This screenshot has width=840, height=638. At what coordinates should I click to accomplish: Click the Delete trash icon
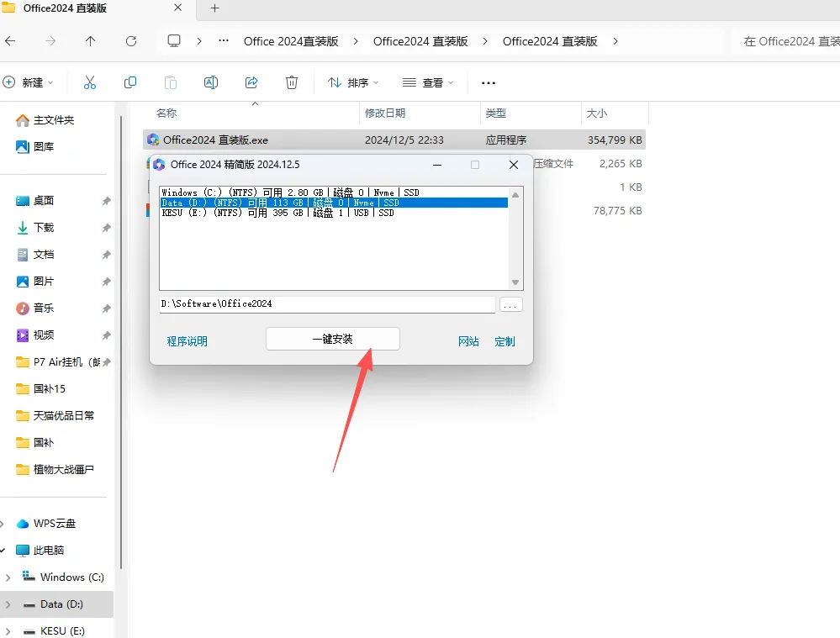tap(292, 82)
